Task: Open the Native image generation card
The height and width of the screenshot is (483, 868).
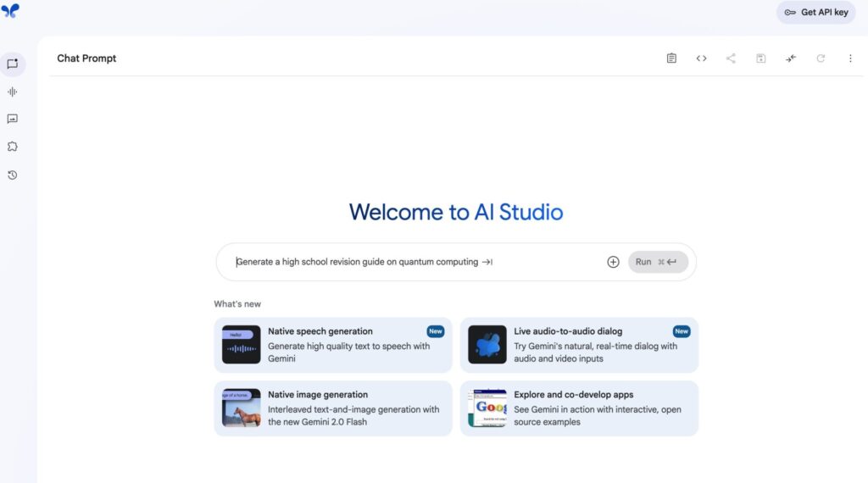Action: pyautogui.click(x=333, y=408)
